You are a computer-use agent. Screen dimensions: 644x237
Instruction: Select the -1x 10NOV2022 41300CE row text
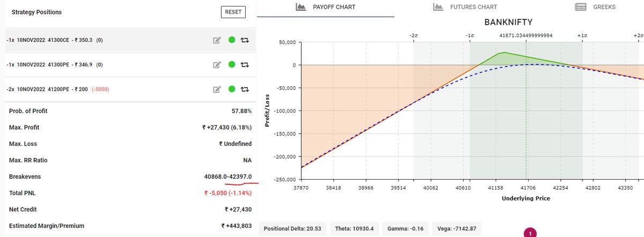click(x=54, y=40)
